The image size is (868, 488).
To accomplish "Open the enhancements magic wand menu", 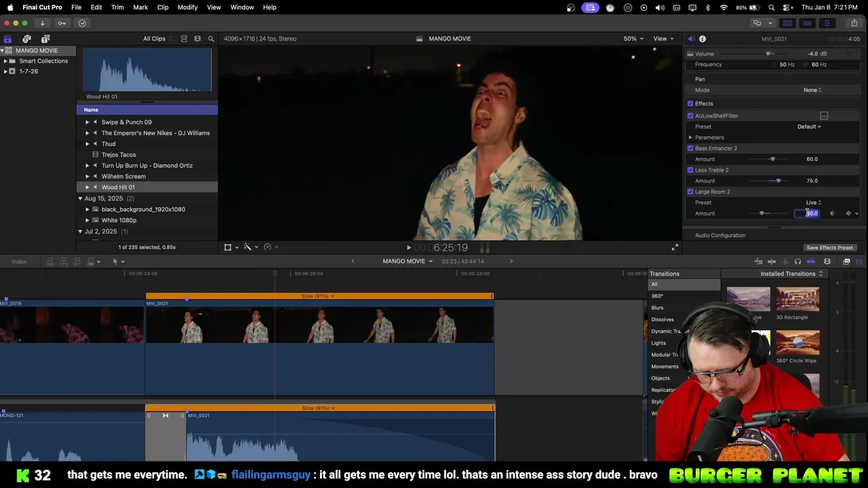I will tap(250, 247).
